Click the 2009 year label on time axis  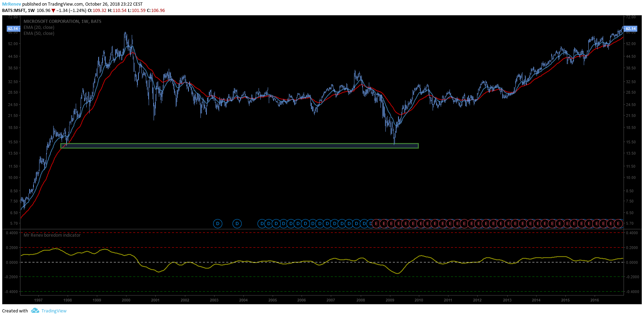pos(390,300)
